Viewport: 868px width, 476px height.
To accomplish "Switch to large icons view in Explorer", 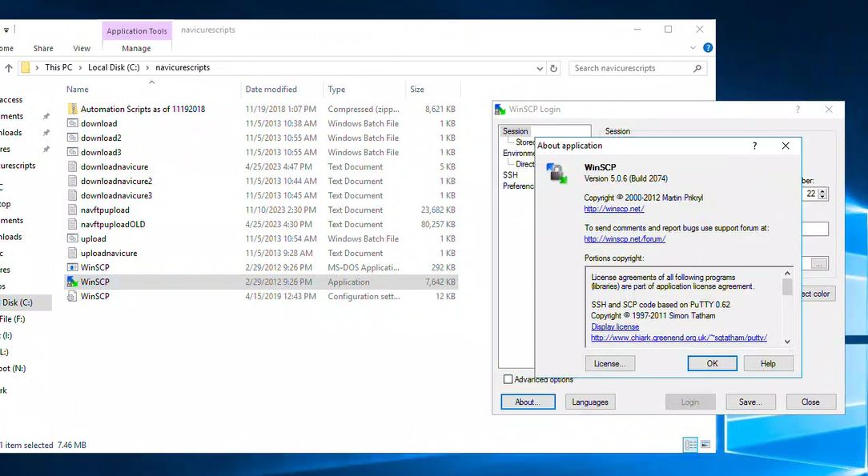I will pos(705,445).
